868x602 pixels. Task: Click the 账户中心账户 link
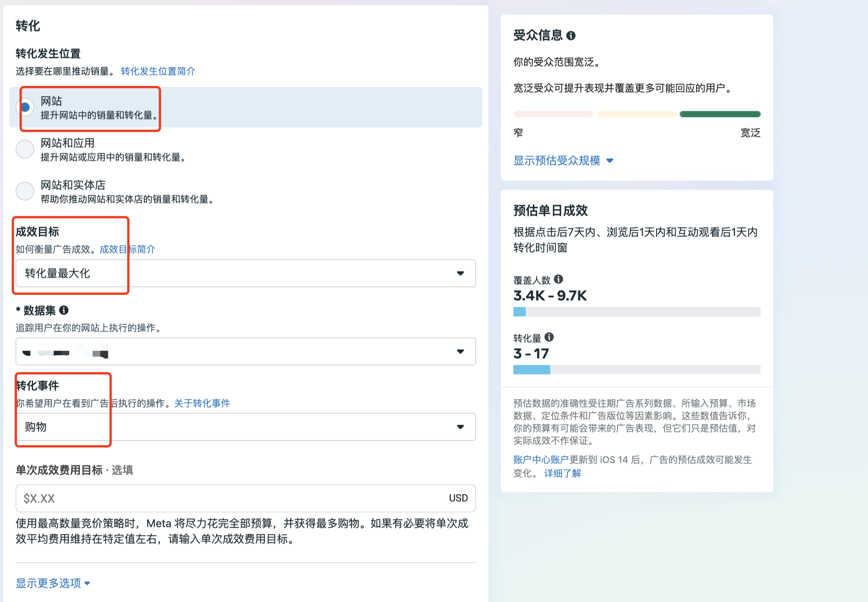pos(540,460)
